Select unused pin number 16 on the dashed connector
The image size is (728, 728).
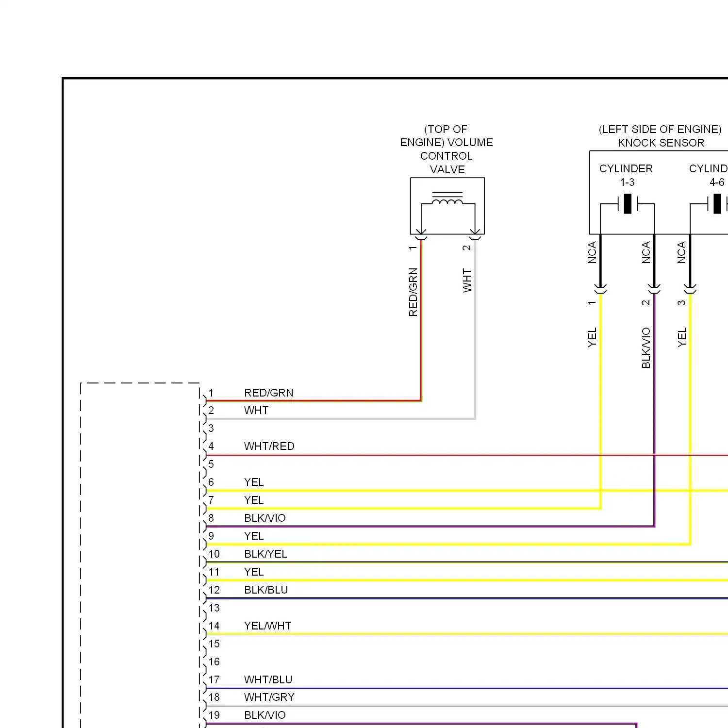pyautogui.click(x=214, y=662)
